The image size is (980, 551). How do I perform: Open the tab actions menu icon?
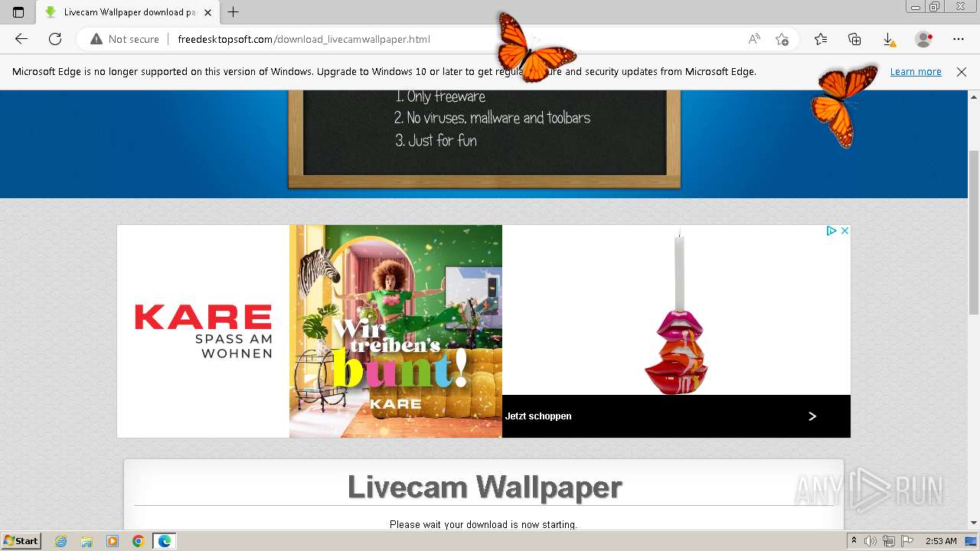18,12
